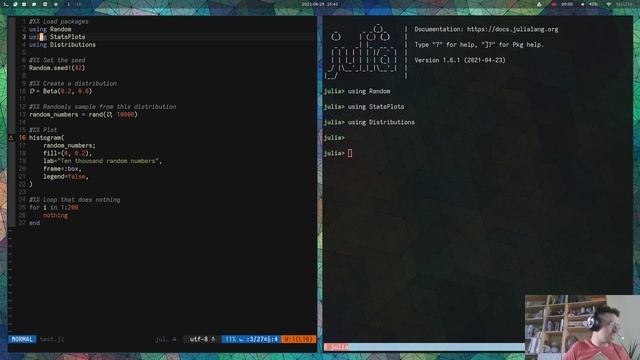Image resolution: width=640 pixels, height=360 pixels.
Task: Click the 'for i in 1:200' line
Action: [53, 207]
